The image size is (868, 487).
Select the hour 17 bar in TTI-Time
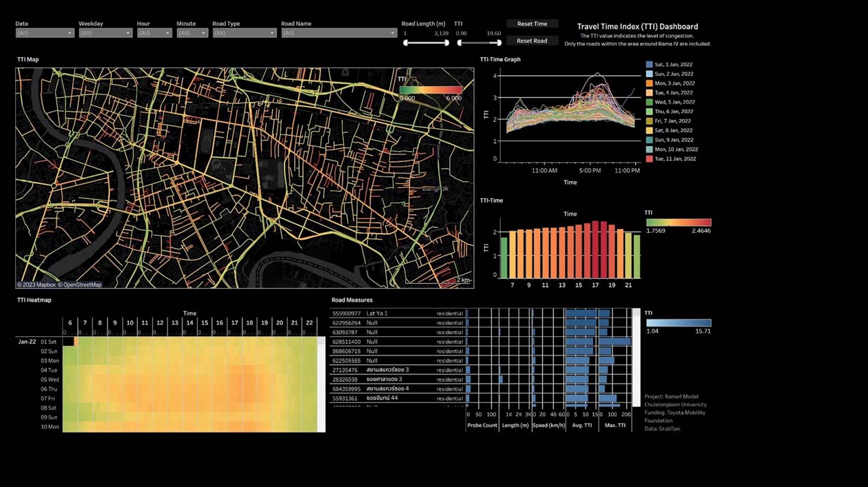point(595,249)
